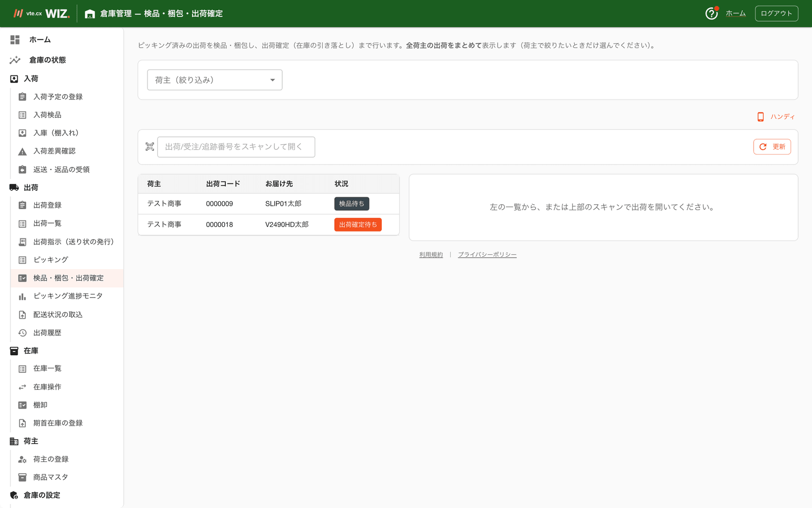This screenshot has height=508, width=812.
Task: Open 商品マスタ menu item
Action: (x=66, y=477)
